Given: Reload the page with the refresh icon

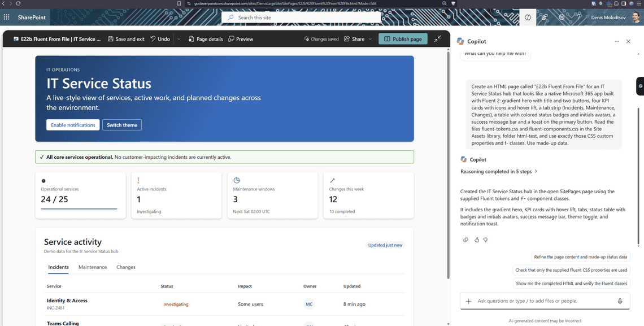Looking at the screenshot, I should pyautogui.click(x=19, y=3).
